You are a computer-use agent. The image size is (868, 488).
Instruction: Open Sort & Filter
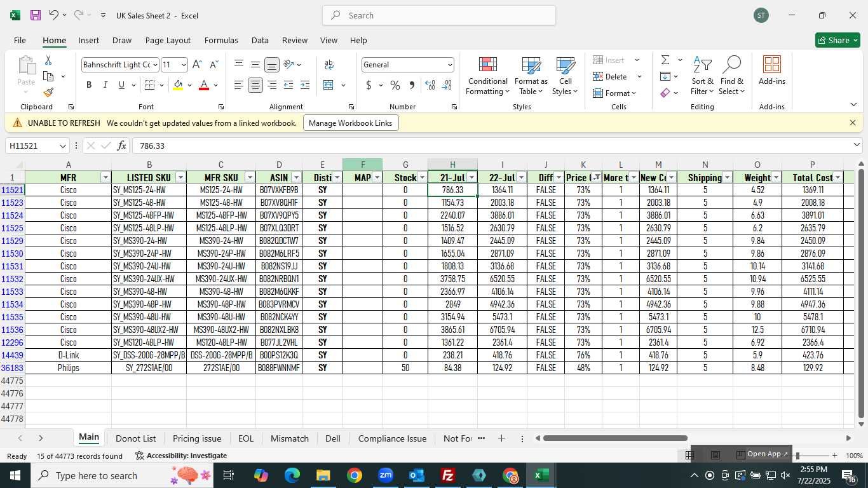(702, 76)
